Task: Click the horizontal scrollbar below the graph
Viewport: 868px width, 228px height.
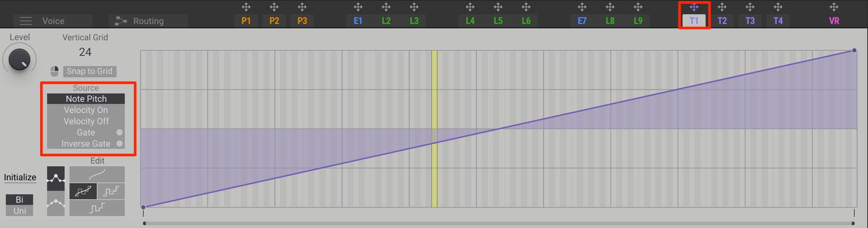Action: 499,223
